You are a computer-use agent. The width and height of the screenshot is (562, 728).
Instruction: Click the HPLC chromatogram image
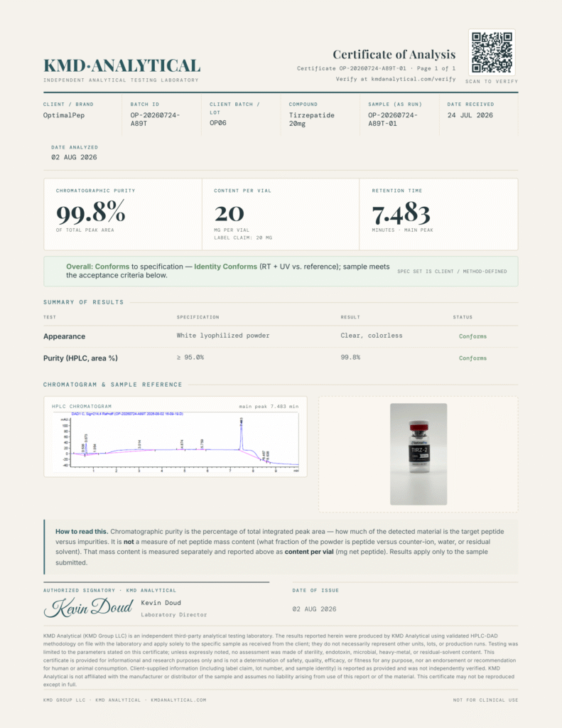tap(175, 441)
